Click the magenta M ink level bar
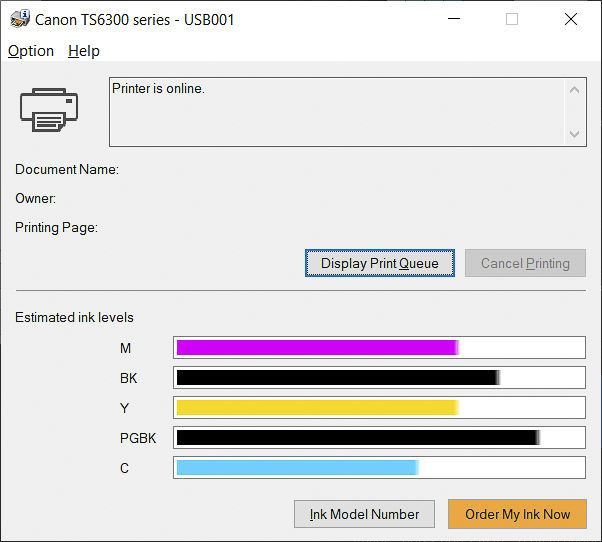 click(x=379, y=347)
